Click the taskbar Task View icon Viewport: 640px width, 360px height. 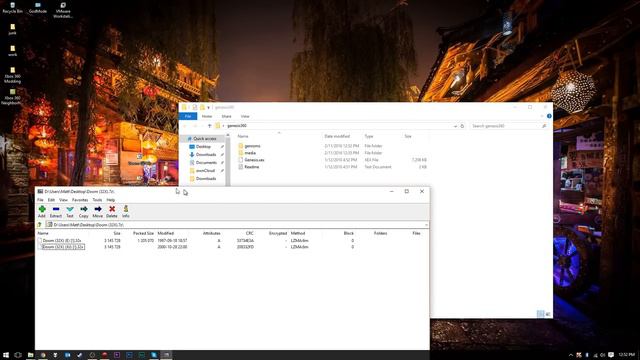18,355
